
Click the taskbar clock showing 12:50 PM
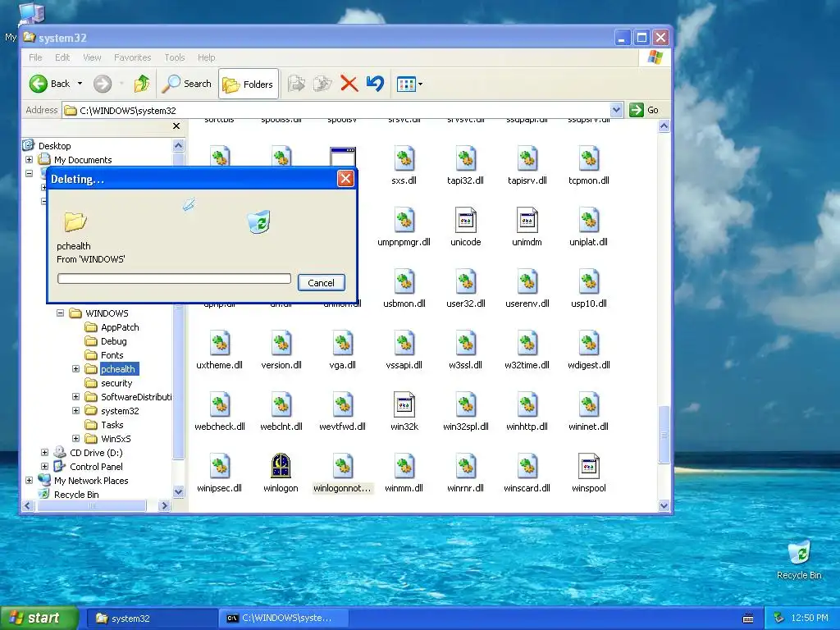tap(810, 619)
